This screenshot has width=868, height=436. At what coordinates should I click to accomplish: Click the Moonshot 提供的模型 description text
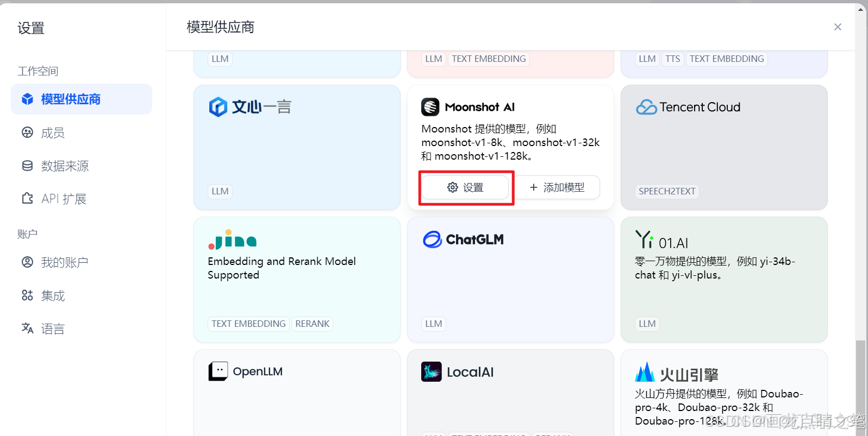510,142
